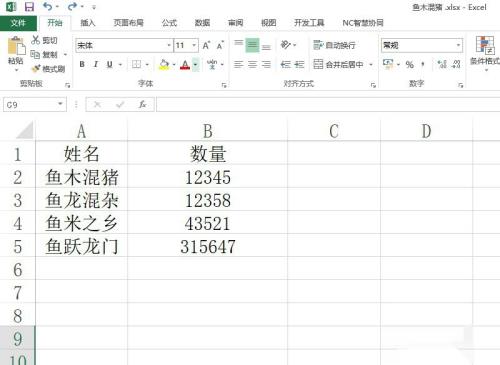Copy selection using the copy icon
Viewport: 500px width, 365px height.
point(35,54)
